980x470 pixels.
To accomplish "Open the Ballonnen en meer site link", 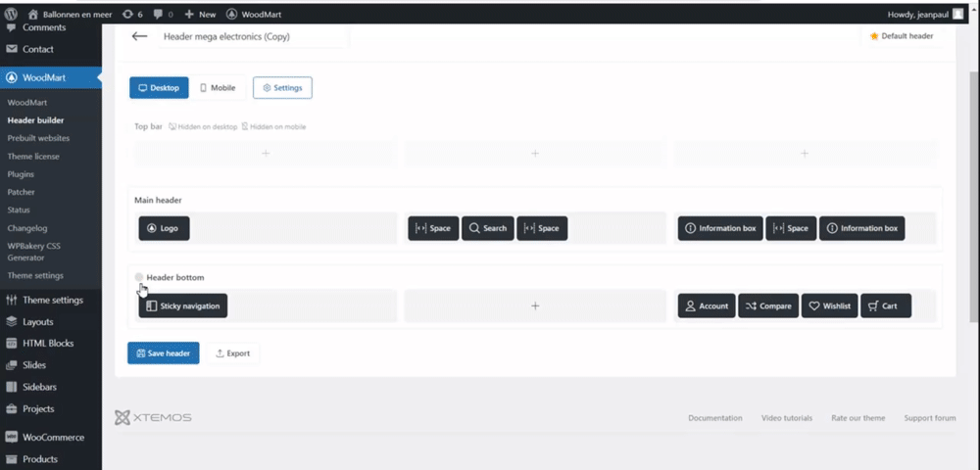I will pos(70,14).
